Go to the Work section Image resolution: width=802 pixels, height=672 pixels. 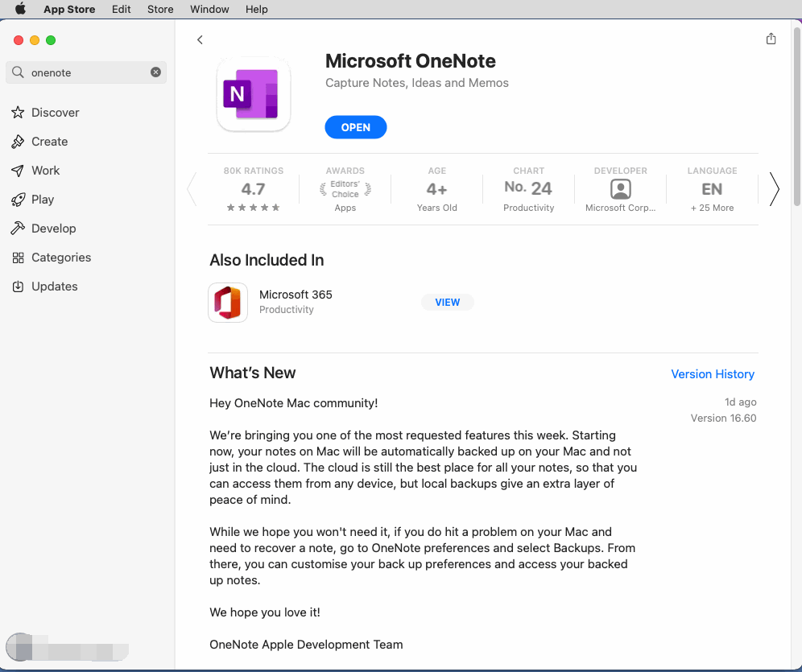(35, 171)
